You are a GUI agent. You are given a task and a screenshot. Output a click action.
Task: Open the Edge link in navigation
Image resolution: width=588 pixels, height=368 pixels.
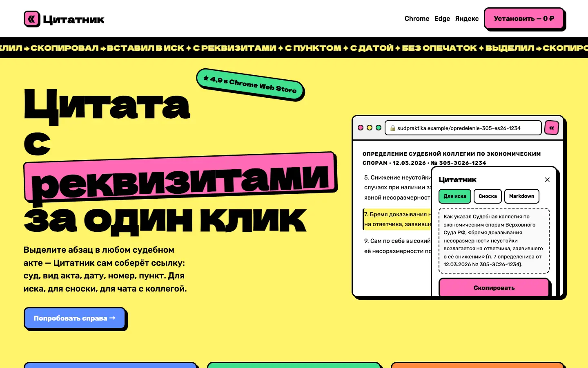tap(442, 18)
